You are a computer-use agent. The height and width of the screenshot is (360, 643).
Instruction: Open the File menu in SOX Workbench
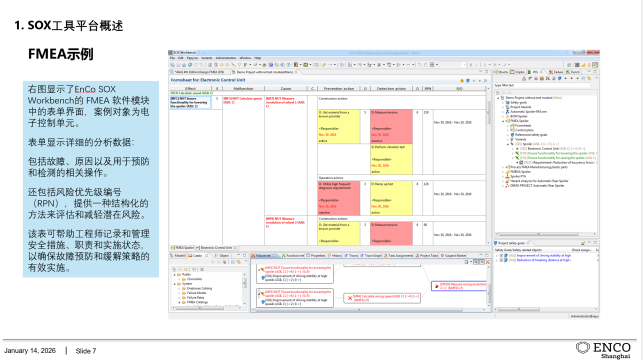[172, 58]
